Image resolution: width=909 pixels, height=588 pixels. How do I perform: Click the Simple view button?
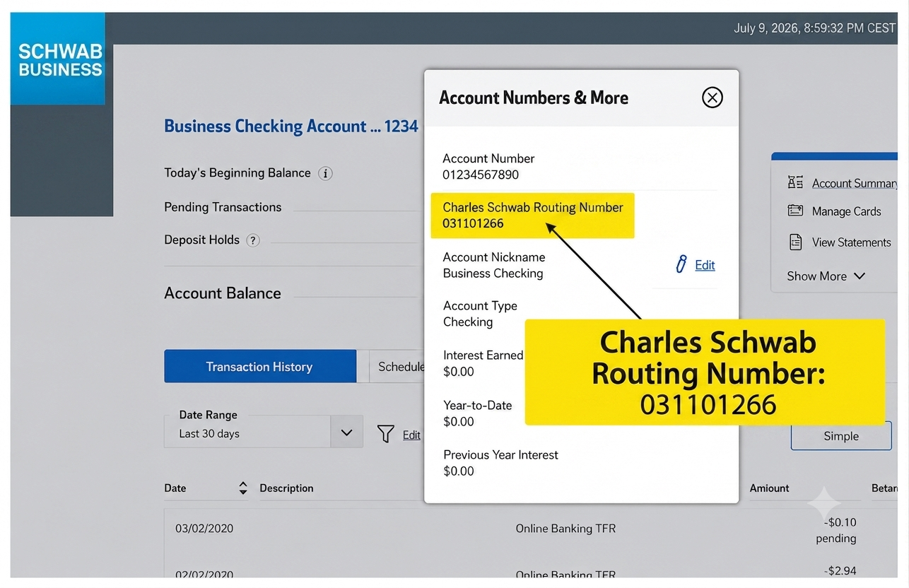(x=841, y=436)
